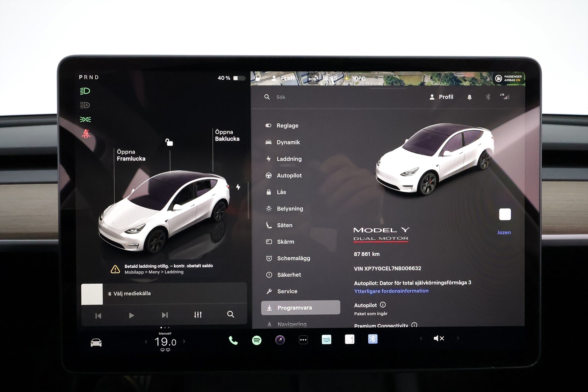Select the Laddning menu item
588x392 pixels.
[x=289, y=159]
